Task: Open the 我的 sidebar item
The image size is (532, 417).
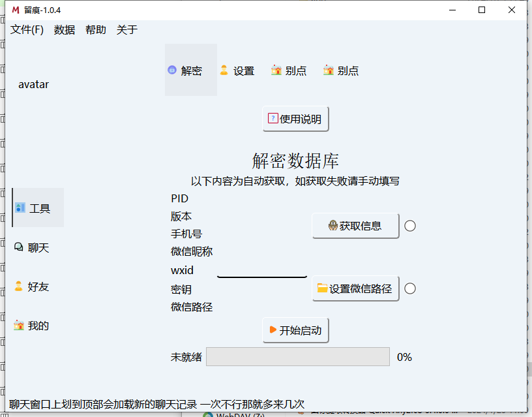Action: [38, 326]
